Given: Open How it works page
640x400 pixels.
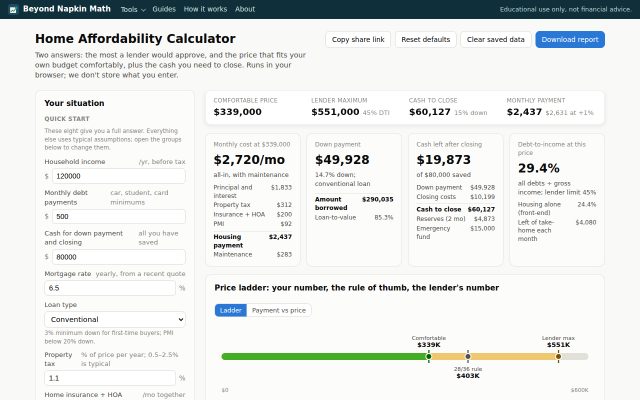Looking at the screenshot, I should (205, 9).
